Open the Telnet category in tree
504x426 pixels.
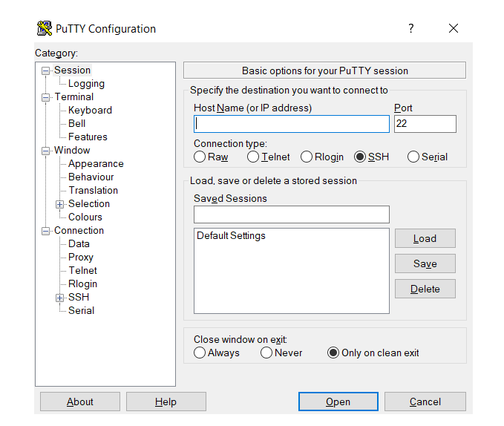[x=82, y=270]
